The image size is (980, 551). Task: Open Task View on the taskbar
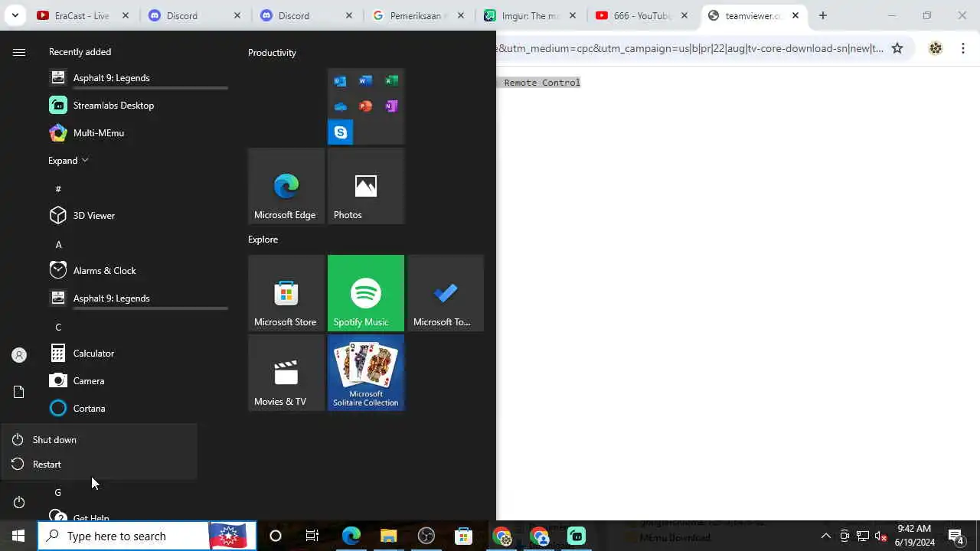312,536
